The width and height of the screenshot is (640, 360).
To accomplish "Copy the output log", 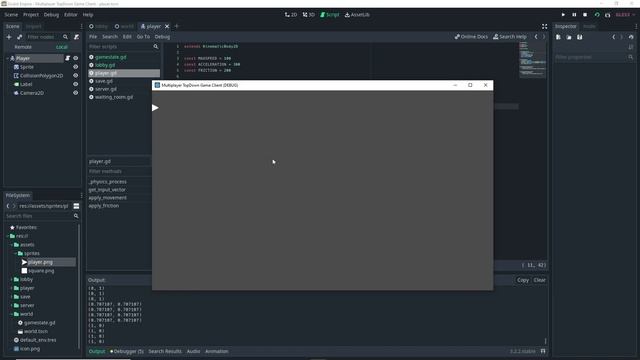I will pyautogui.click(x=523, y=280).
